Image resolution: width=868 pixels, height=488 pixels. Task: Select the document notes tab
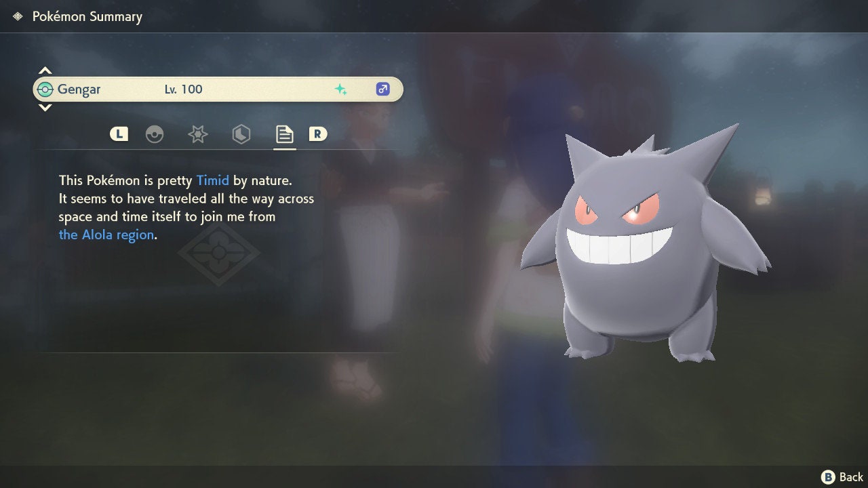pyautogui.click(x=284, y=134)
